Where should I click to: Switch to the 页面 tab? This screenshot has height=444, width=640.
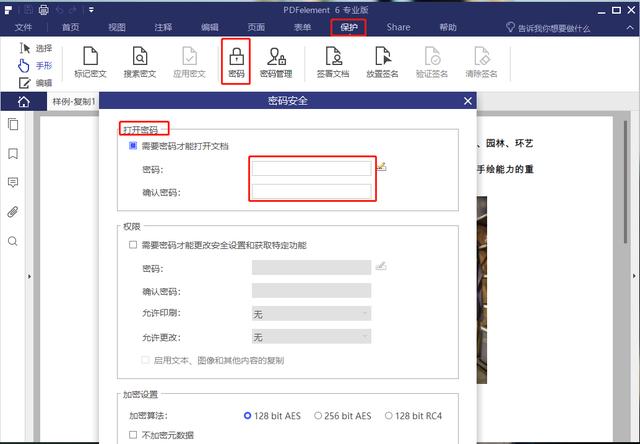coord(256,27)
